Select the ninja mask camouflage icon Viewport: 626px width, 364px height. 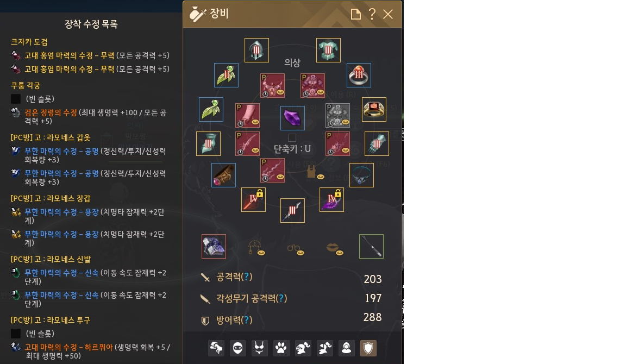pyautogui.click(x=237, y=348)
